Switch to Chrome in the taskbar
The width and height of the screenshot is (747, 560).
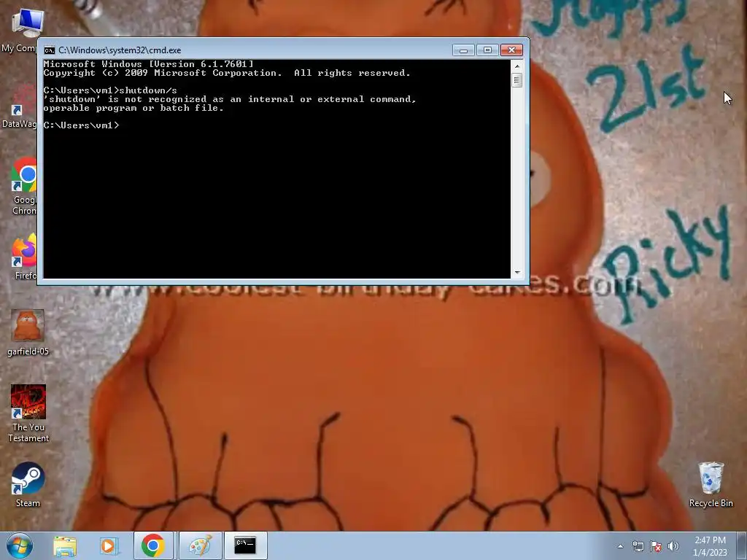pos(153,545)
